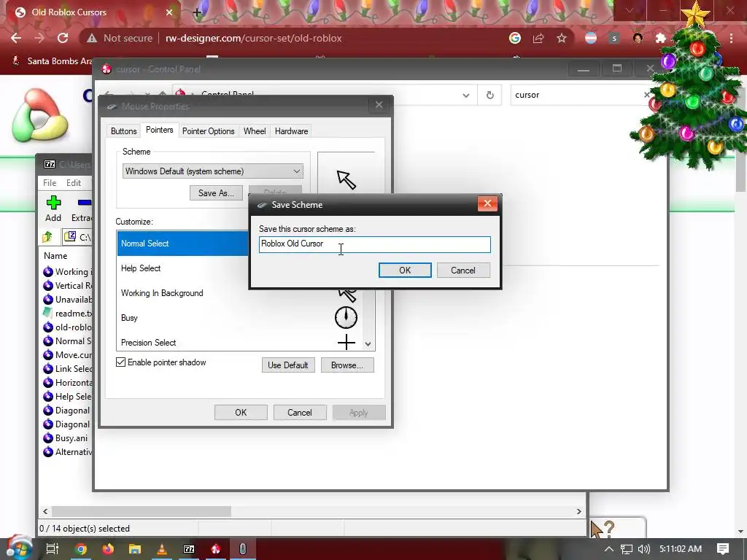Close the Save Scheme dialog with the red X
Screen dimensions: 747x560
click(487, 204)
